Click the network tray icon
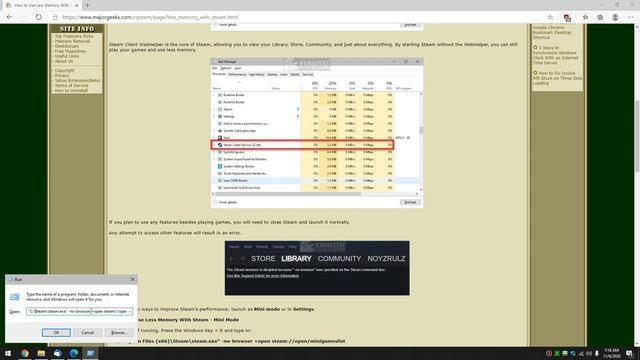 581,353
